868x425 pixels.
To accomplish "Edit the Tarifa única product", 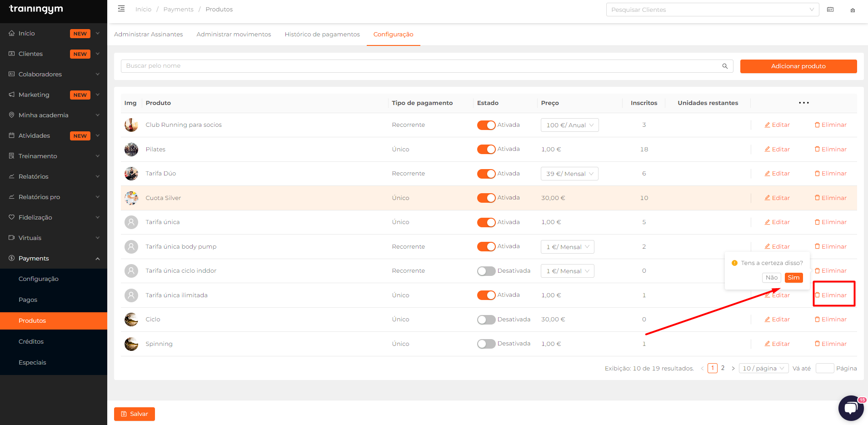I will tap(777, 222).
